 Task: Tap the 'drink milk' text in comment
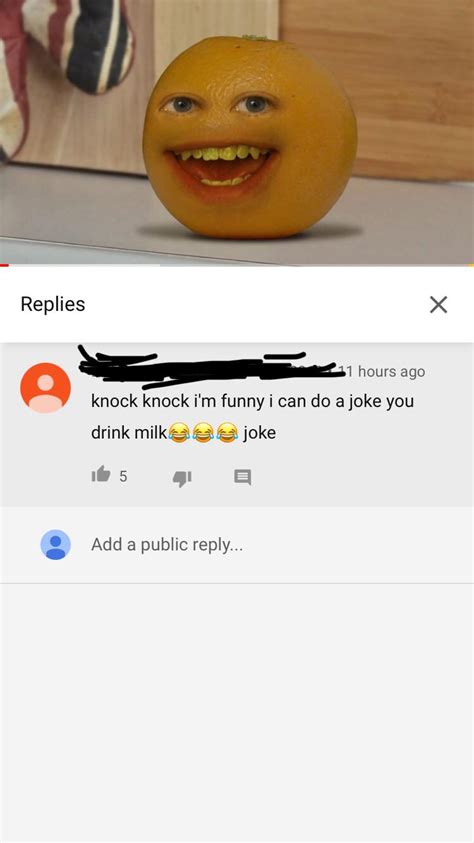tap(128, 433)
